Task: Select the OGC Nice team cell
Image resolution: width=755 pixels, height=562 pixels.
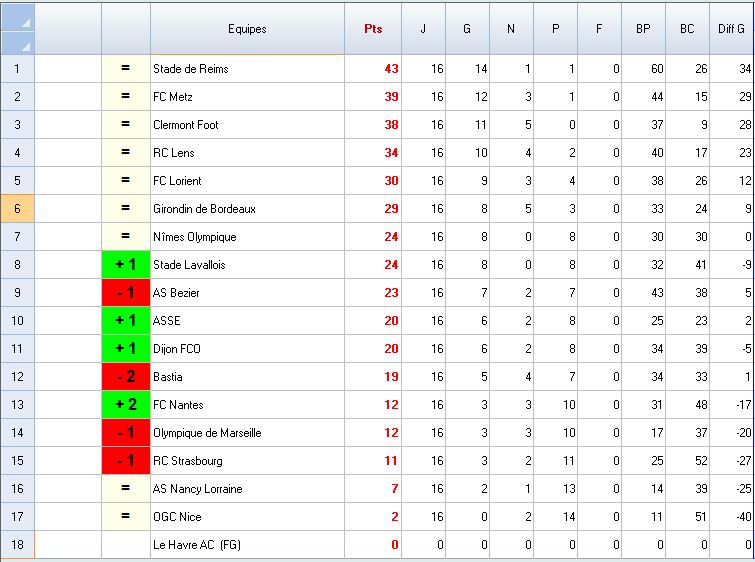Action: [x=247, y=517]
